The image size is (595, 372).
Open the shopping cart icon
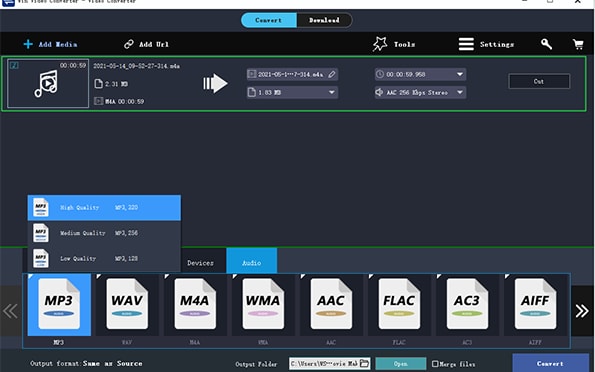(578, 44)
